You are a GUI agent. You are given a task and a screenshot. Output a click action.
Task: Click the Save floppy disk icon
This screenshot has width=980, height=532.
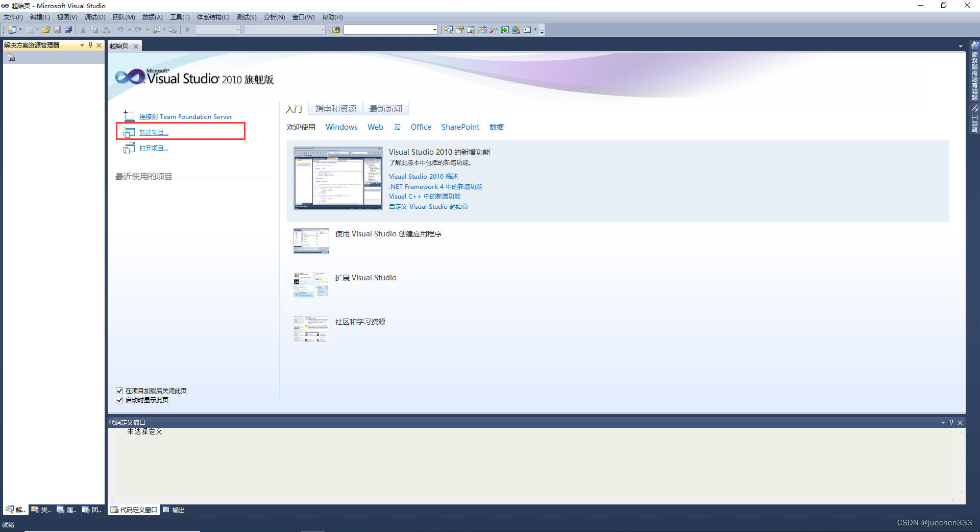click(x=57, y=30)
